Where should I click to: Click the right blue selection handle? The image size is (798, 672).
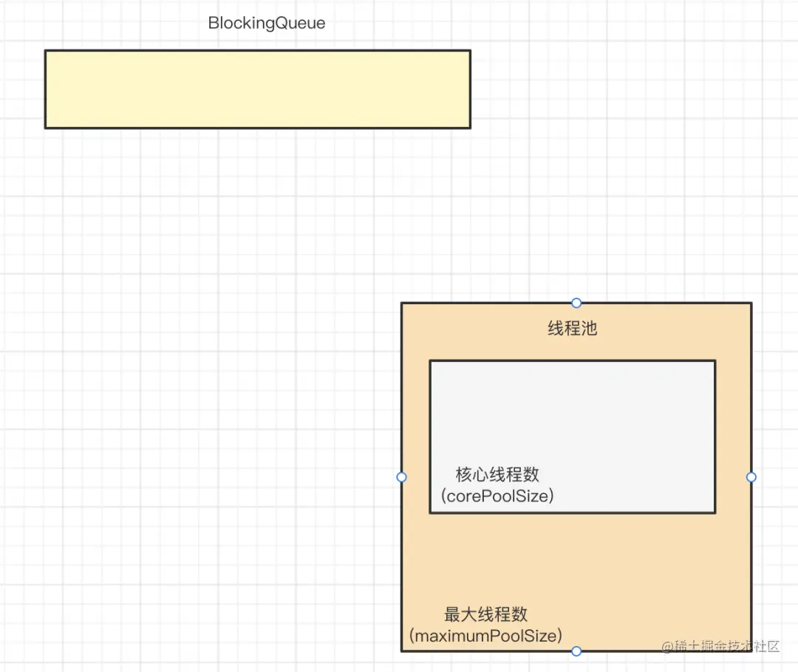click(x=751, y=477)
